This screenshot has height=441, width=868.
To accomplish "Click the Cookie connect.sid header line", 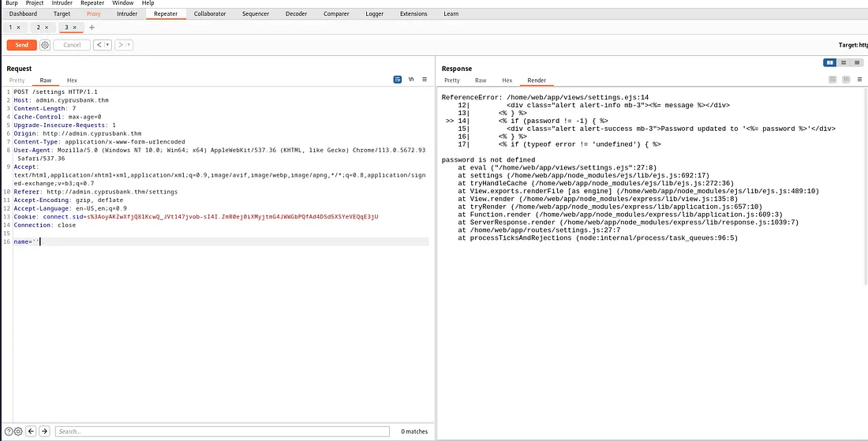I will (196, 217).
